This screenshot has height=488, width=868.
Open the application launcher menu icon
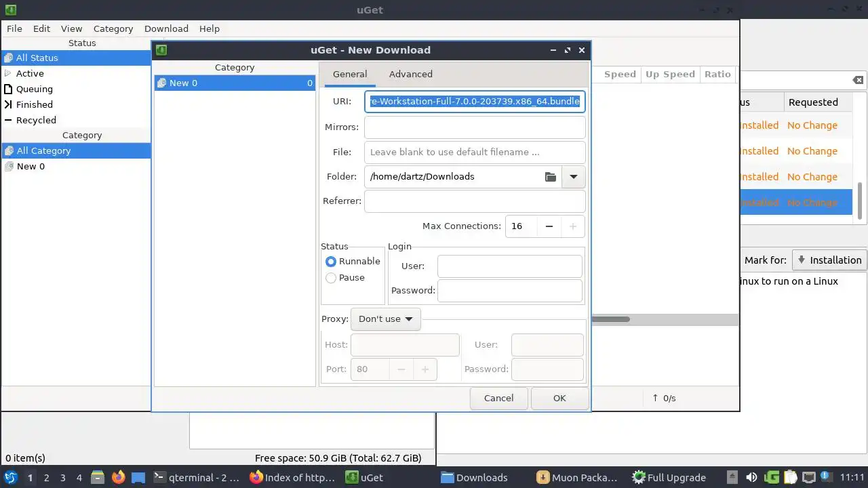coord(11,477)
